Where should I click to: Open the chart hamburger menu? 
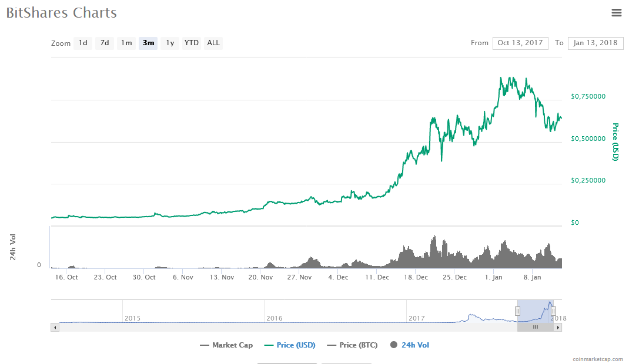click(x=616, y=13)
